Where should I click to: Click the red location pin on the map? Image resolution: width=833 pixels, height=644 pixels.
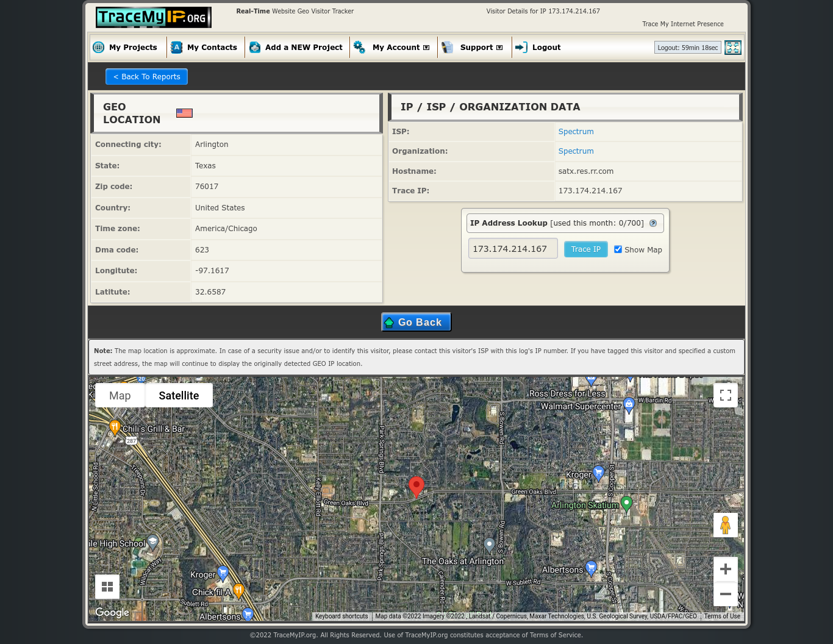416,486
